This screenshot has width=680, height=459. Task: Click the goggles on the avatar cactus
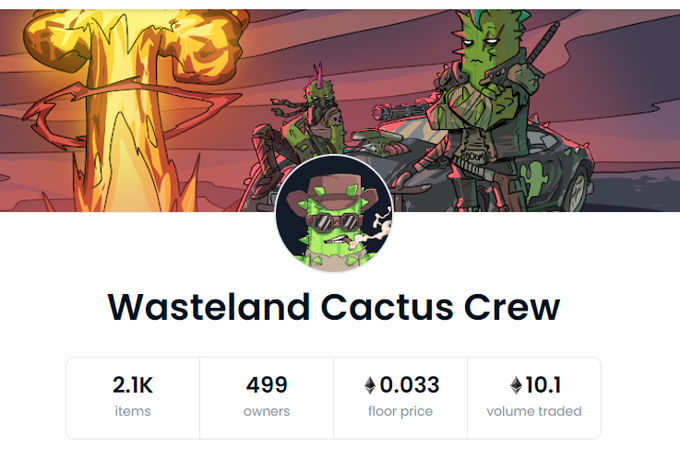(x=335, y=223)
